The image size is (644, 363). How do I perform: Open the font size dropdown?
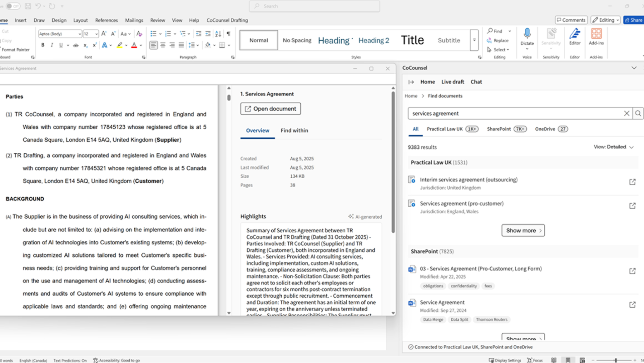[x=96, y=34]
